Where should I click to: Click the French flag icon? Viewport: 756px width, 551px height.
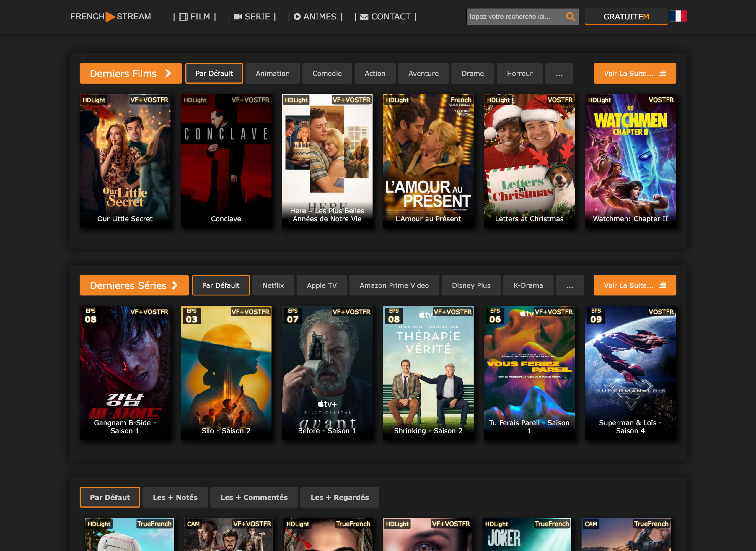pyautogui.click(x=678, y=16)
